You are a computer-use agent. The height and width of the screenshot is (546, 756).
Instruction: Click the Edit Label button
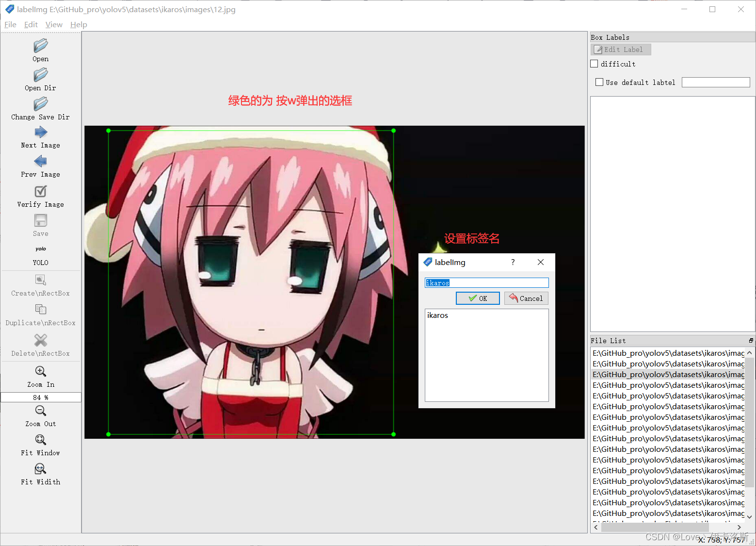pyautogui.click(x=621, y=50)
